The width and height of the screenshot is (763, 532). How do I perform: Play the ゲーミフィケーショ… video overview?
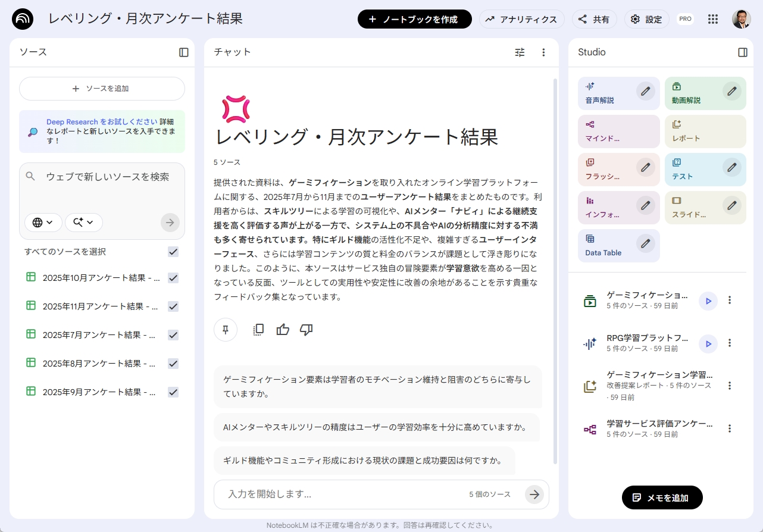tap(708, 301)
